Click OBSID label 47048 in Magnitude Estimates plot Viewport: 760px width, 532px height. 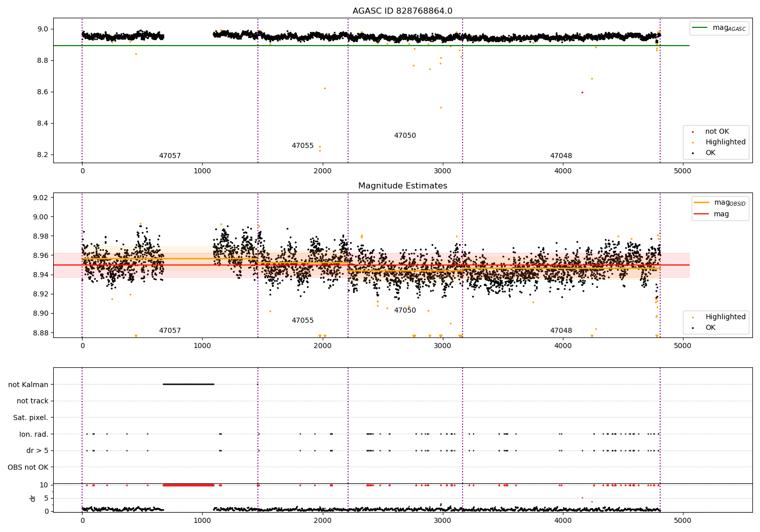coord(561,331)
